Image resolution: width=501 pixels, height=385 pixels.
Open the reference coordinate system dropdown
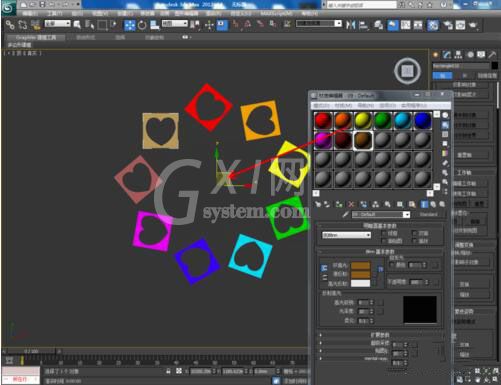pos(175,23)
